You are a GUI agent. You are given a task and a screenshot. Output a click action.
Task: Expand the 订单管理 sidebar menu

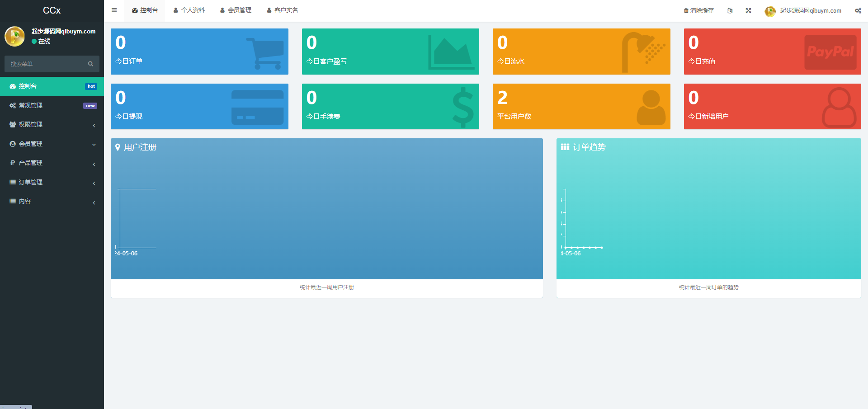click(x=52, y=182)
